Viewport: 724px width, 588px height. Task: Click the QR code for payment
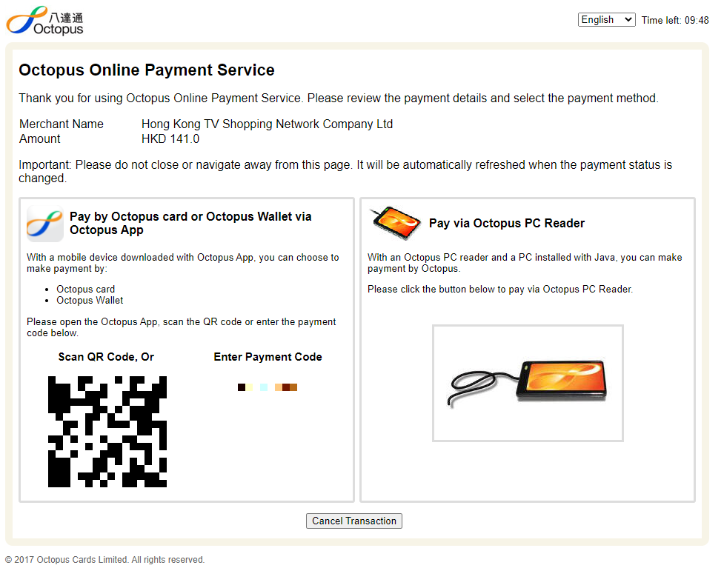pos(107,432)
